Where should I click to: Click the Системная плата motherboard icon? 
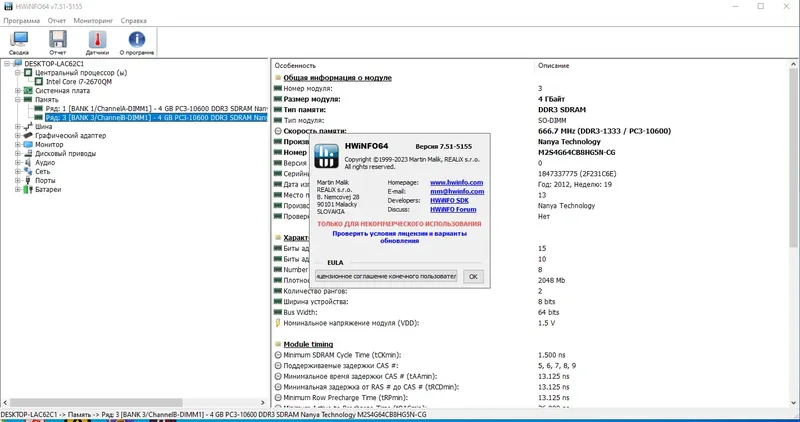[x=28, y=91]
